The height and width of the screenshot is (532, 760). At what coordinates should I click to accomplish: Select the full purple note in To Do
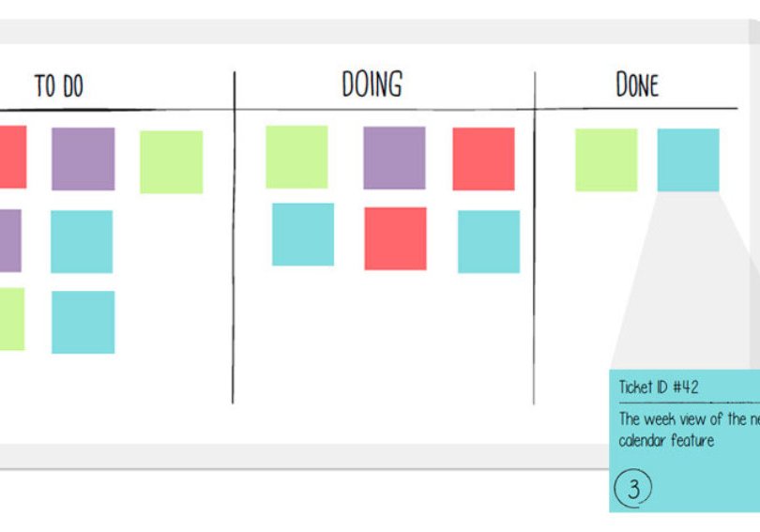click(x=83, y=159)
